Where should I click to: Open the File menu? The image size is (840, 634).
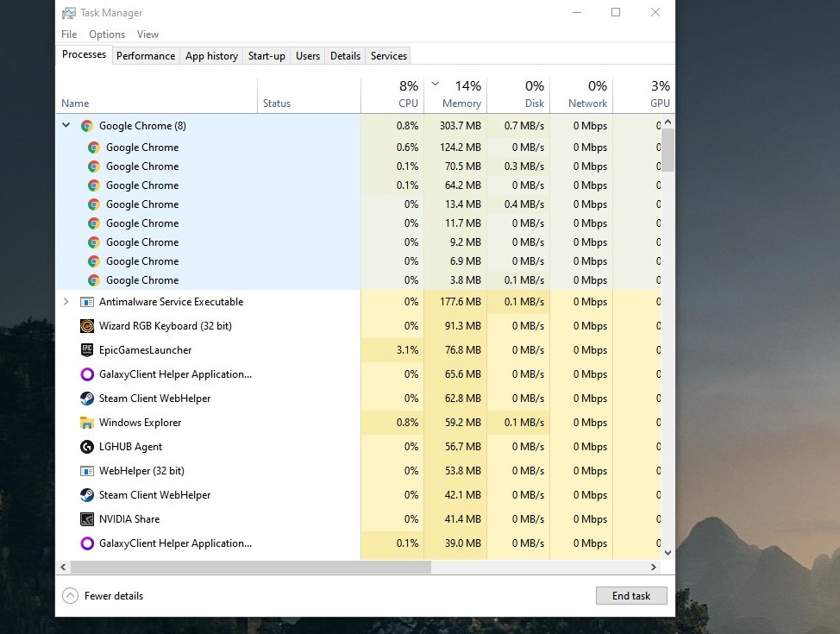(69, 35)
